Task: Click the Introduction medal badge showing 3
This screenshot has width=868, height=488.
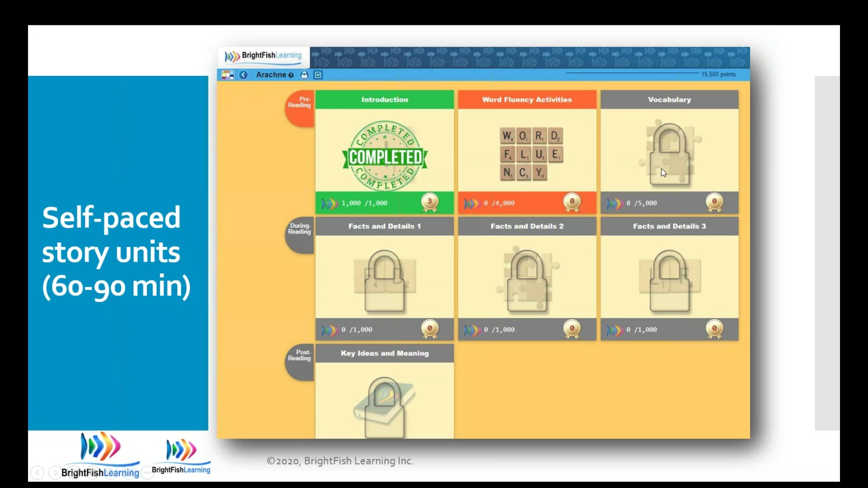Action: click(x=430, y=202)
